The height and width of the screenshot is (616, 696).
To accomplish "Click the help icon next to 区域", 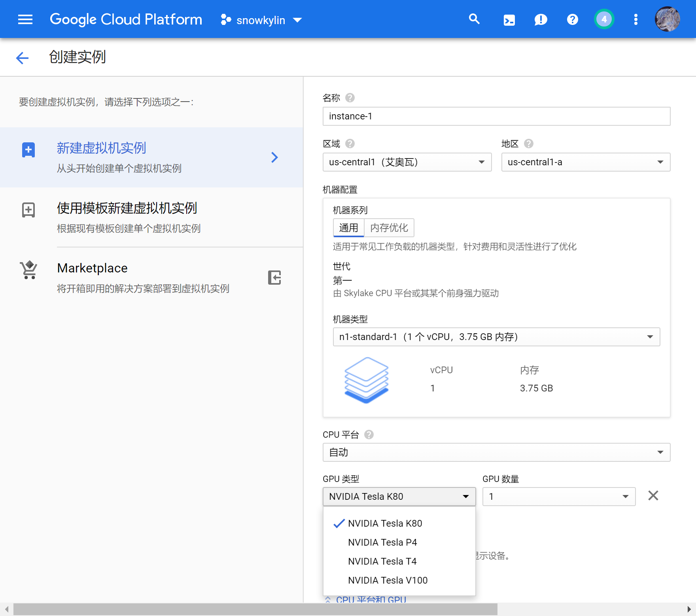I will [350, 144].
